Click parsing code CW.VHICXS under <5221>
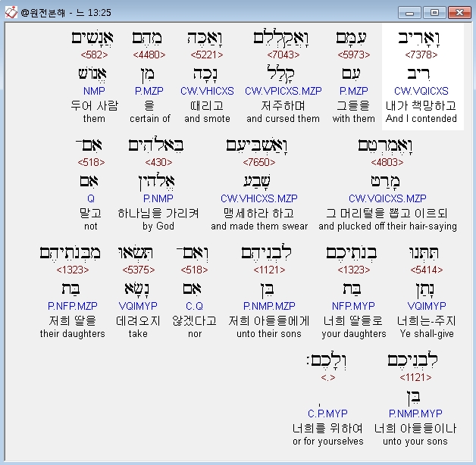Image resolution: width=476 pixels, height=465 pixels. (207, 91)
